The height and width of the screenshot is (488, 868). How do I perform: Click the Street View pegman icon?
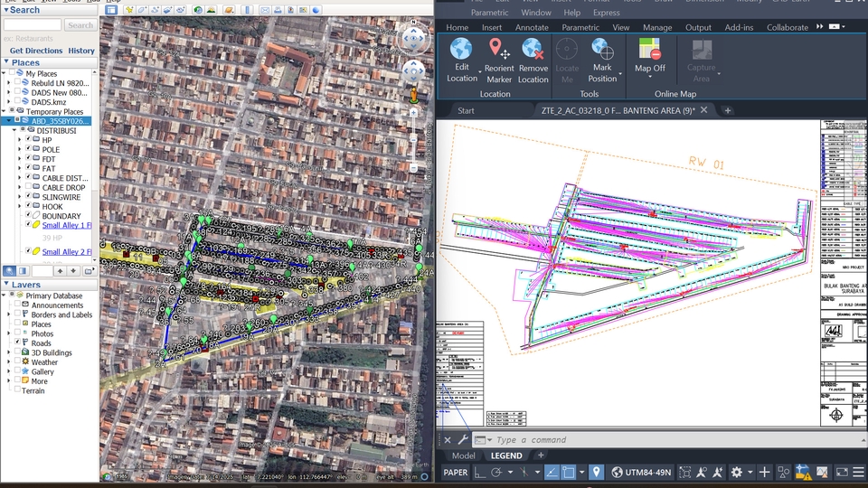coord(414,94)
